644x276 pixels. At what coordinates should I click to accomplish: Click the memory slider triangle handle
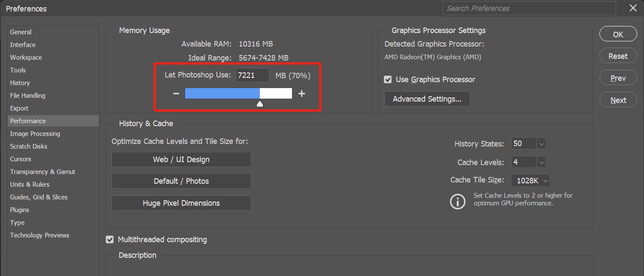(260, 104)
